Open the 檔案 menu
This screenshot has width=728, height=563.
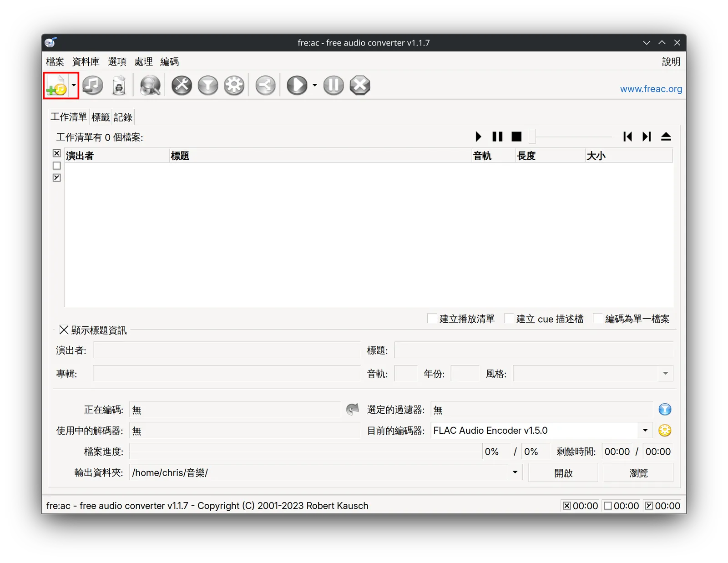coord(55,61)
